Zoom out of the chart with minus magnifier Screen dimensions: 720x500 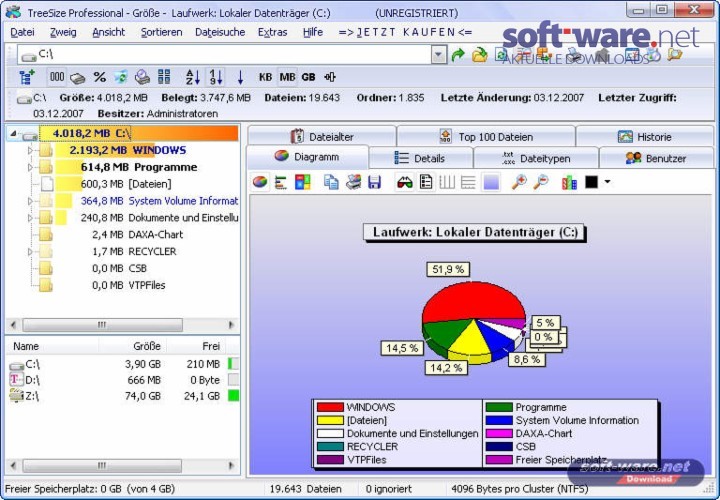[x=541, y=182]
